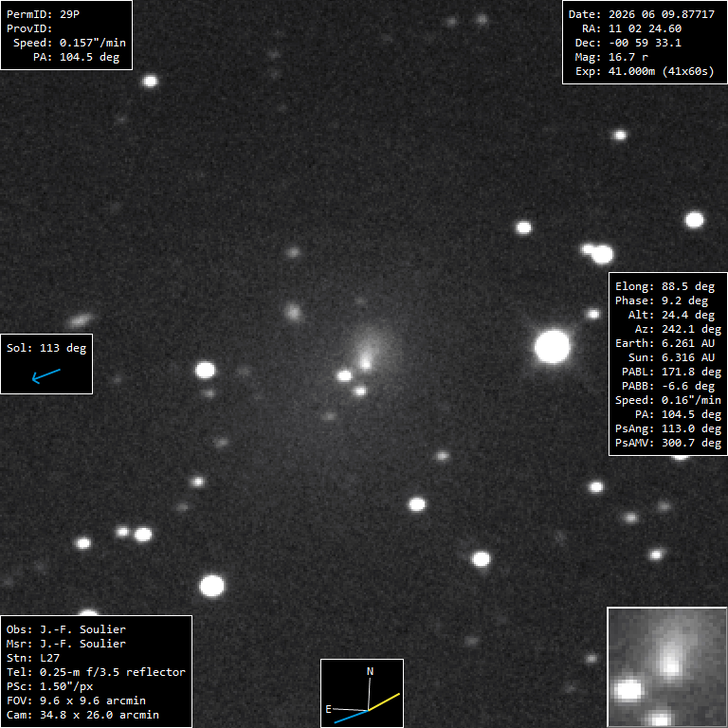728x728 pixels.
Task: Select the 'PermID: 29P' line
Action: point(43,14)
